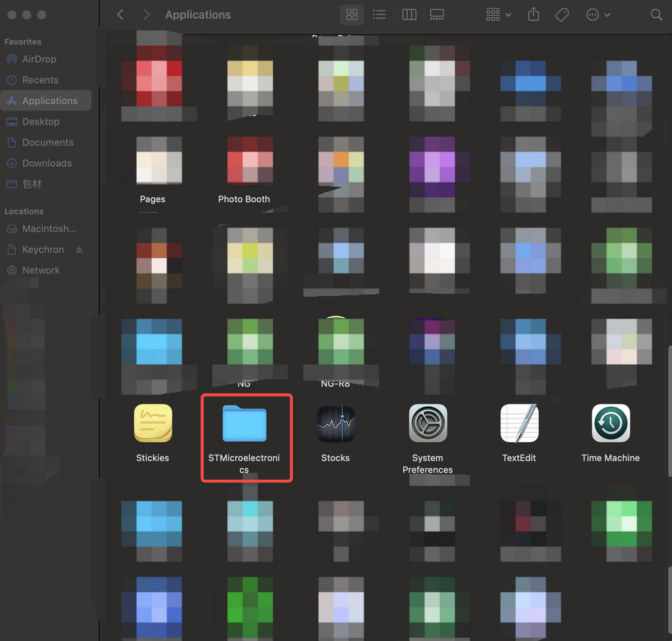
Task: Switch to icon grid view
Action: pos(352,15)
